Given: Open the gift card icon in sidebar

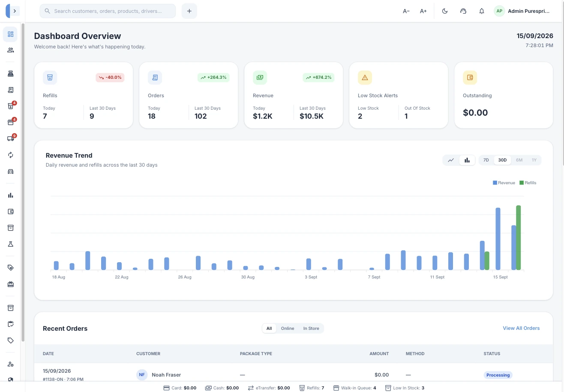Looking at the screenshot, I should pyautogui.click(x=10, y=284).
